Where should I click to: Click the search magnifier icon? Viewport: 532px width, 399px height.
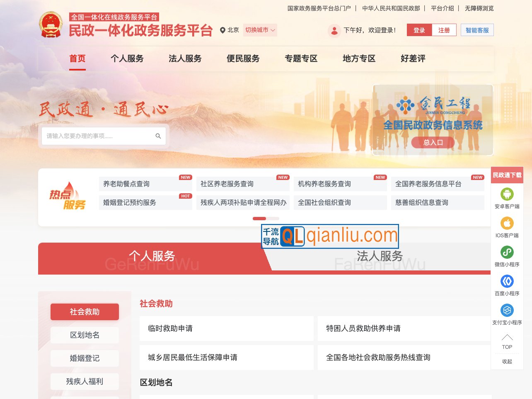point(158,136)
